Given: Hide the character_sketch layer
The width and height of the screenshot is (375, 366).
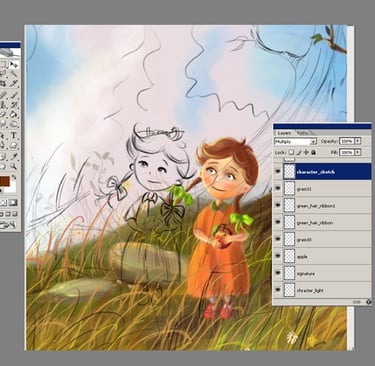Looking at the screenshot, I should [x=278, y=171].
